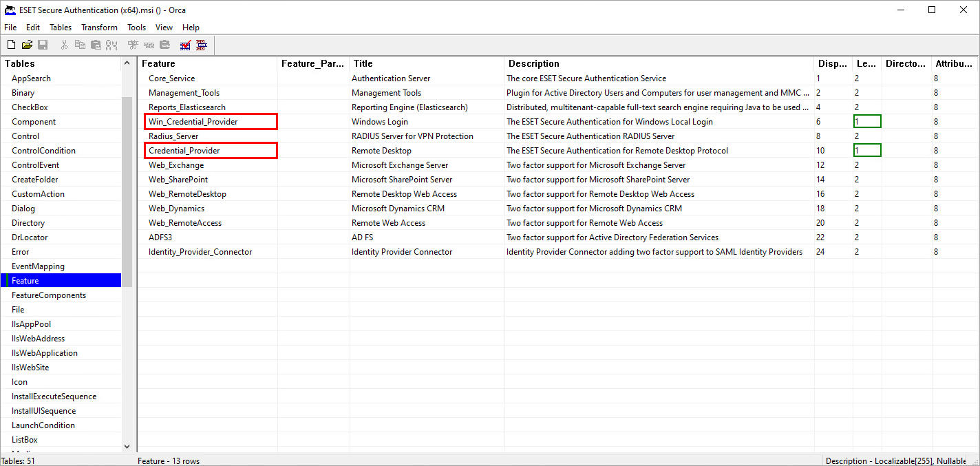Screen dimensions: 980x466
Task: Click the validate tables icon with red checkmark
Action: click(x=184, y=44)
